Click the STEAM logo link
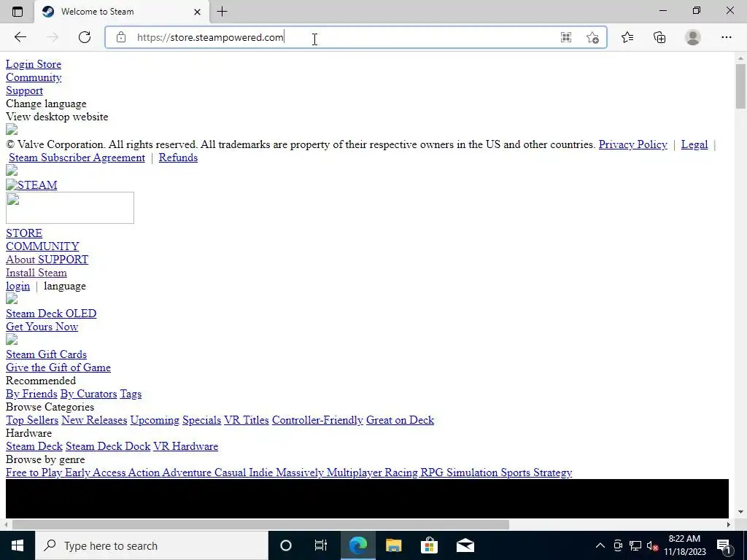Viewport: 747px width, 560px height. (x=31, y=184)
